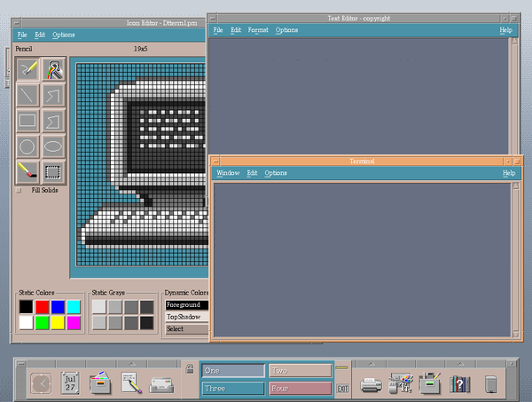532x402 pixels.
Task: Select the Flood fill paint tool
Action: tap(54, 68)
